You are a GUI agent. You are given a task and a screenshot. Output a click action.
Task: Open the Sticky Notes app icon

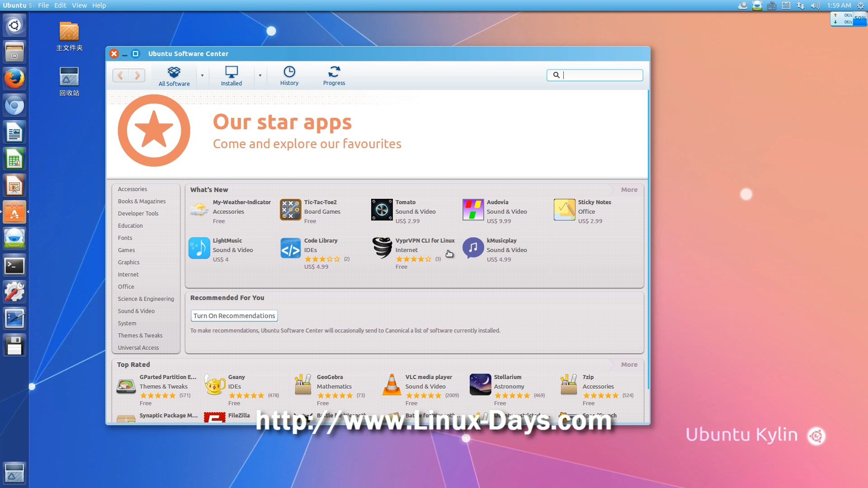coord(565,210)
